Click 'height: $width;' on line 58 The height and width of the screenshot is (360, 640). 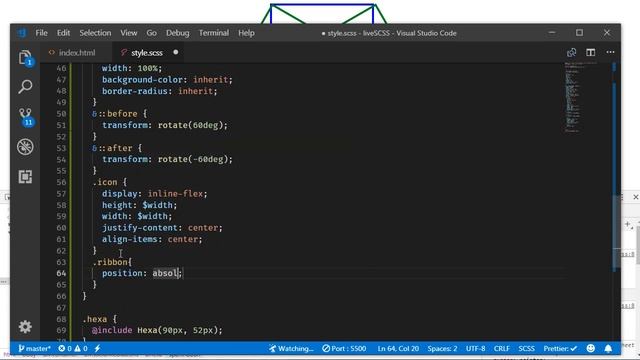point(140,205)
